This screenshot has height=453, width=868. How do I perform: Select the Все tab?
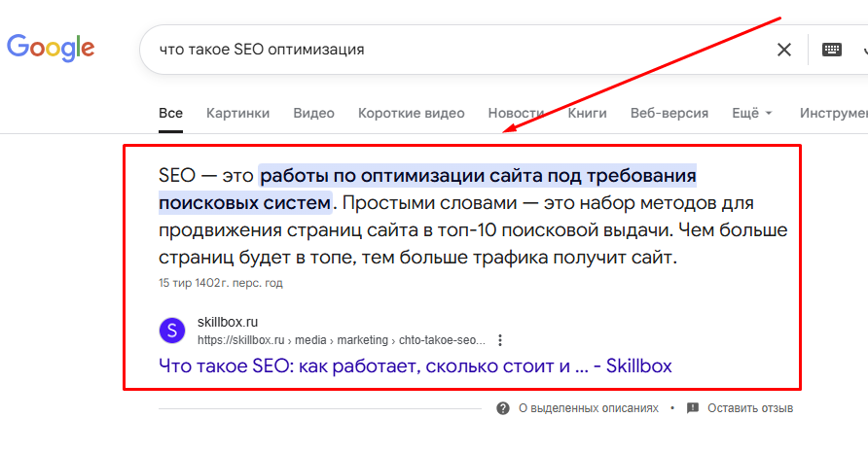(x=170, y=114)
